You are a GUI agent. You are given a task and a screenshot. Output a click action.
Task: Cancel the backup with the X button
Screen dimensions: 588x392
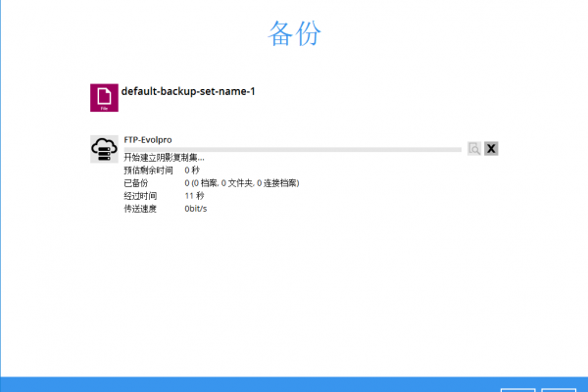[x=491, y=149]
